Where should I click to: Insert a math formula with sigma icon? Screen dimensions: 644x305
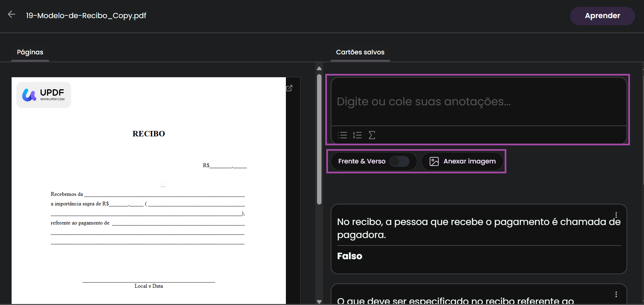tap(372, 135)
